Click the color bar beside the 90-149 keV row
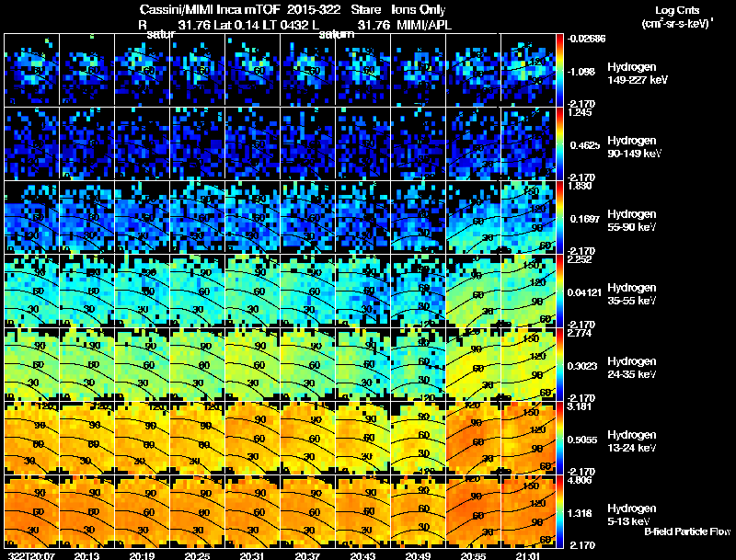 pyautogui.click(x=559, y=143)
